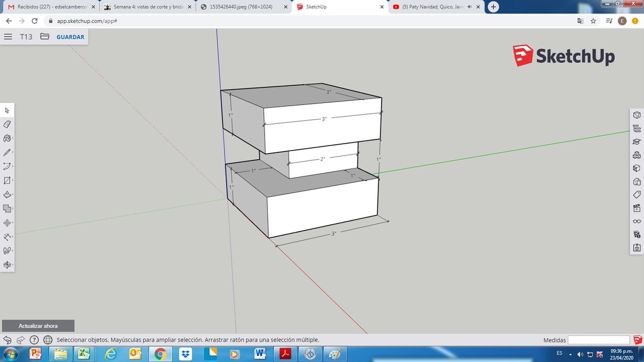
Task: Open a new browser tab
Action: pyautogui.click(x=493, y=7)
